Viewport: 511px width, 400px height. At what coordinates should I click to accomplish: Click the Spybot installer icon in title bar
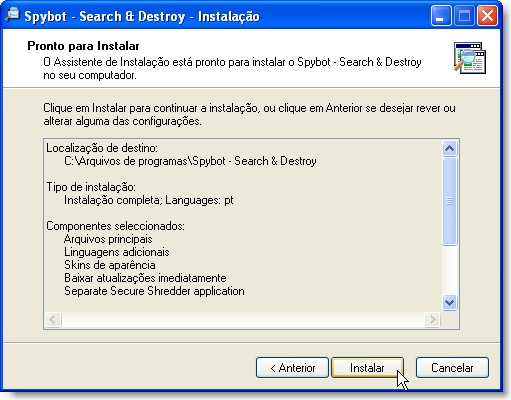[13, 15]
